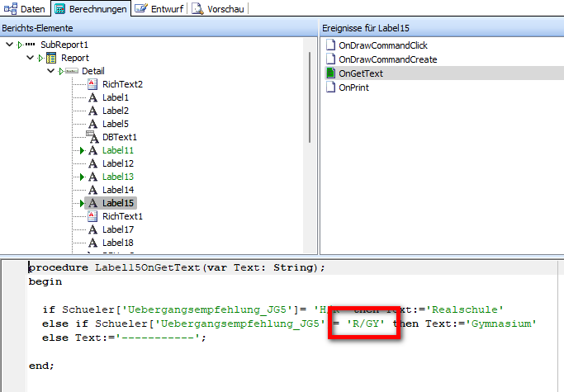This screenshot has height=392, width=564.
Task: Click the OnDrawCommandClick page icon
Action: [330, 45]
